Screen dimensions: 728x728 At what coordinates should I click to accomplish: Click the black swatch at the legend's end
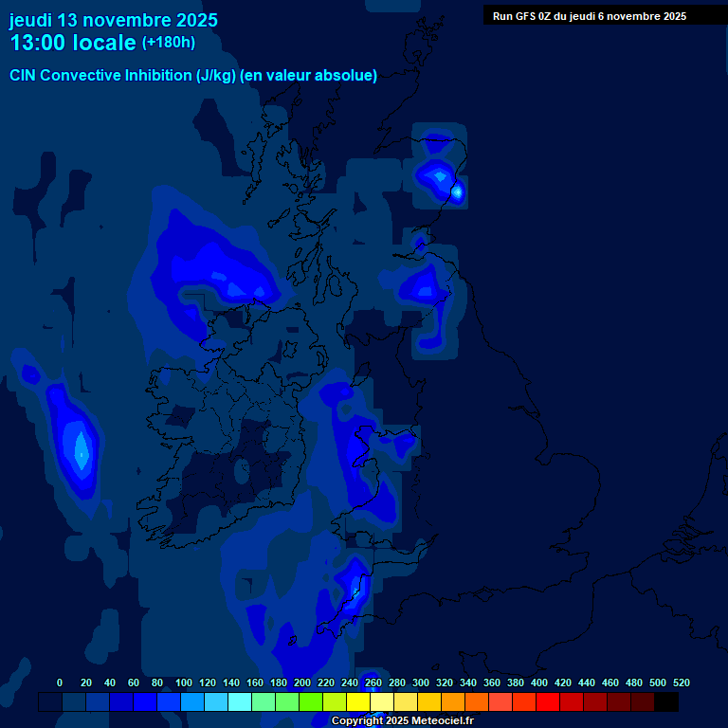(666, 702)
